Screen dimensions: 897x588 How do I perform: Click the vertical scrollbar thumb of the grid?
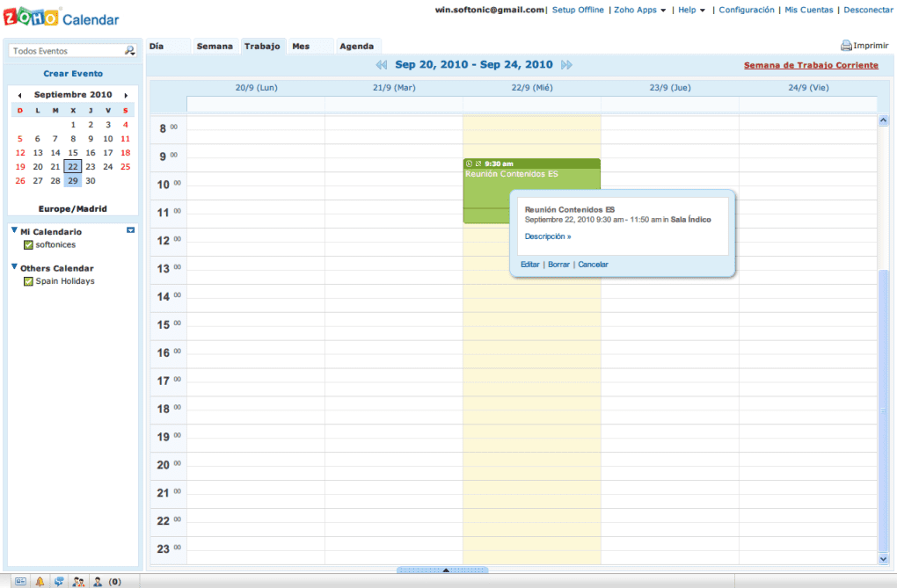point(883,410)
